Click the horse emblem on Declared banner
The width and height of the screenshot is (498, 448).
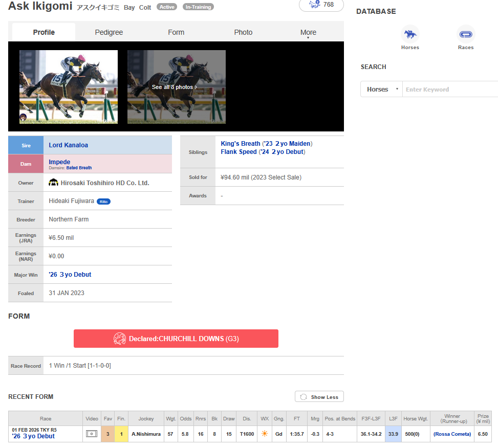pos(120,339)
